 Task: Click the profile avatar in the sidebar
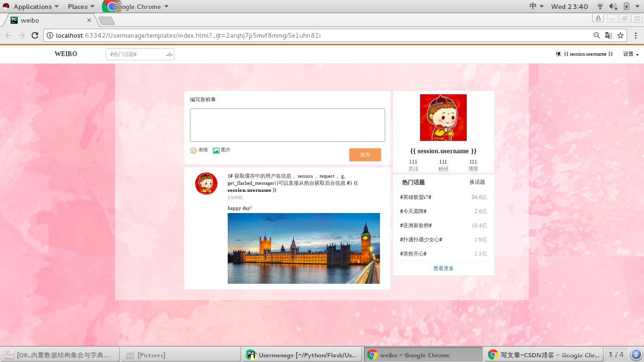click(x=443, y=117)
